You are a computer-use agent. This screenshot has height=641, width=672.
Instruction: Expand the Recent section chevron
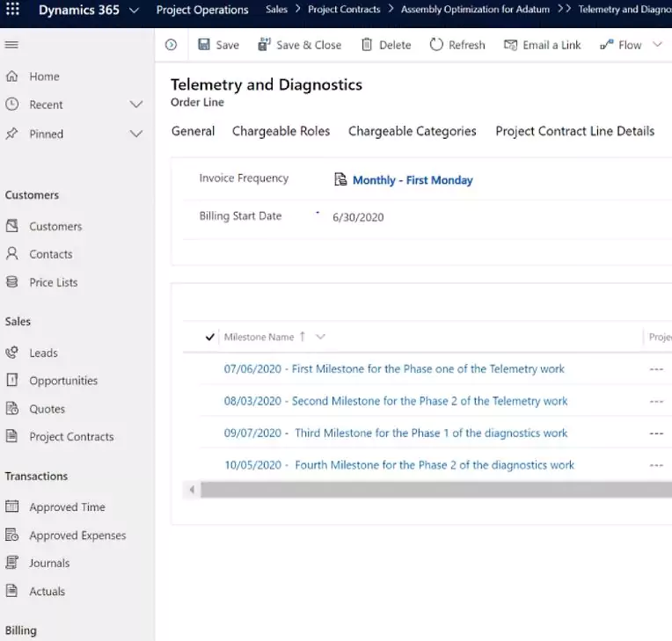click(136, 105)
